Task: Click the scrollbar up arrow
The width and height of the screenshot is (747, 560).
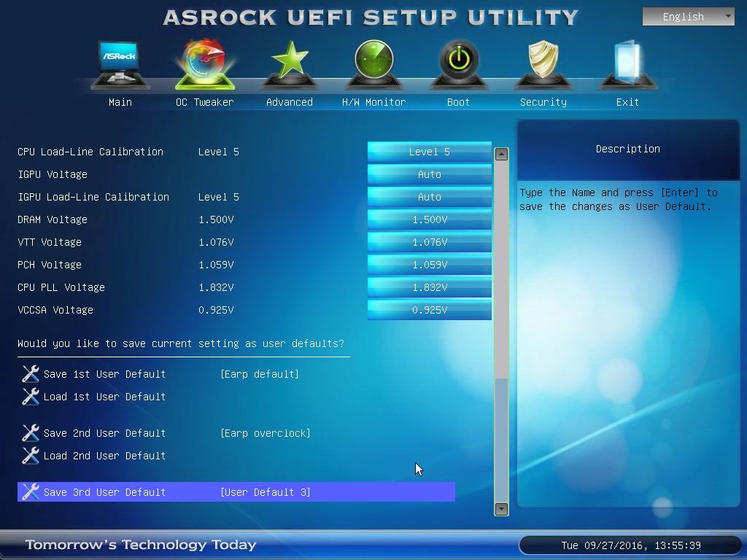Action: coord(501,155)
